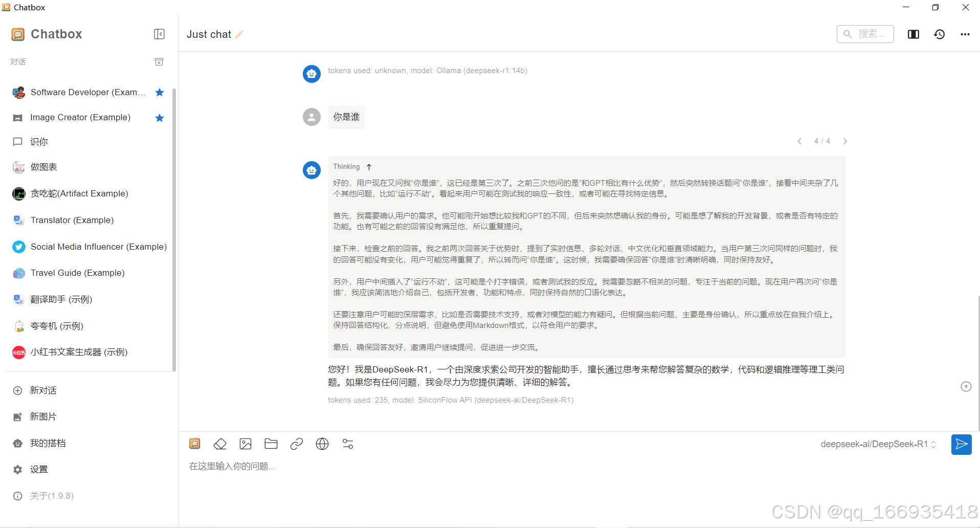This screenshot has height=528, width=980.
Task: Unstar the Image Creator example conversation
Action: (x=160, y=118)
